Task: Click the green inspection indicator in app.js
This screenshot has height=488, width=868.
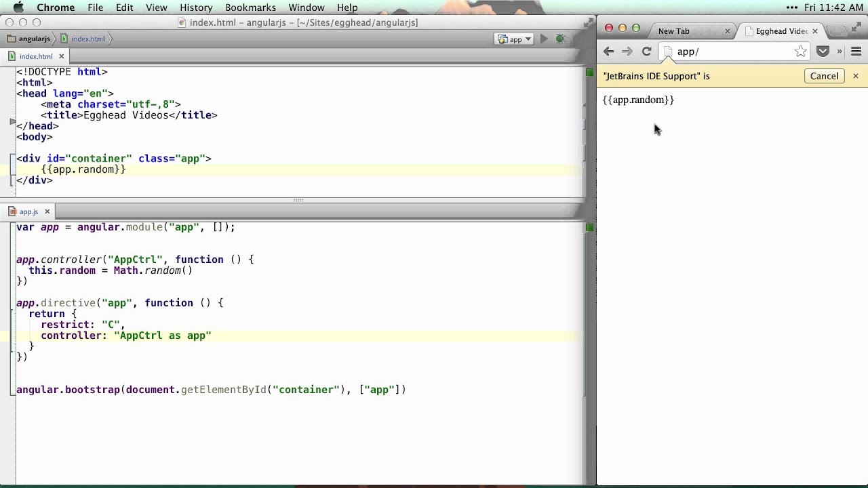Action: click(x=589, y=227)
